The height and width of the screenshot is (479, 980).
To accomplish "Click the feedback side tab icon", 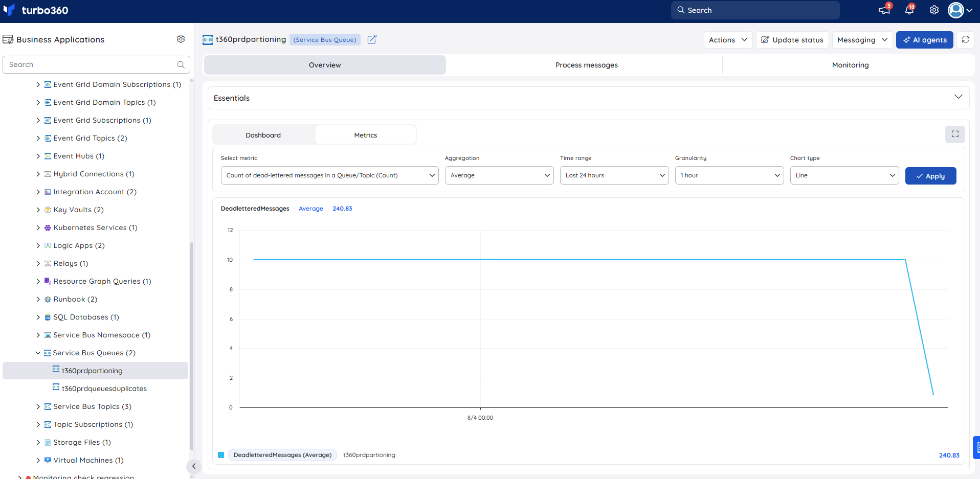I will tap(976, 447).
